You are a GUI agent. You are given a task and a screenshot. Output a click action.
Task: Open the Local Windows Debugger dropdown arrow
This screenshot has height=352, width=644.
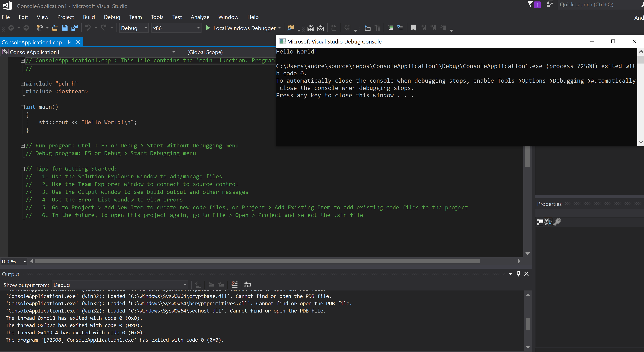tap(280, 28)
